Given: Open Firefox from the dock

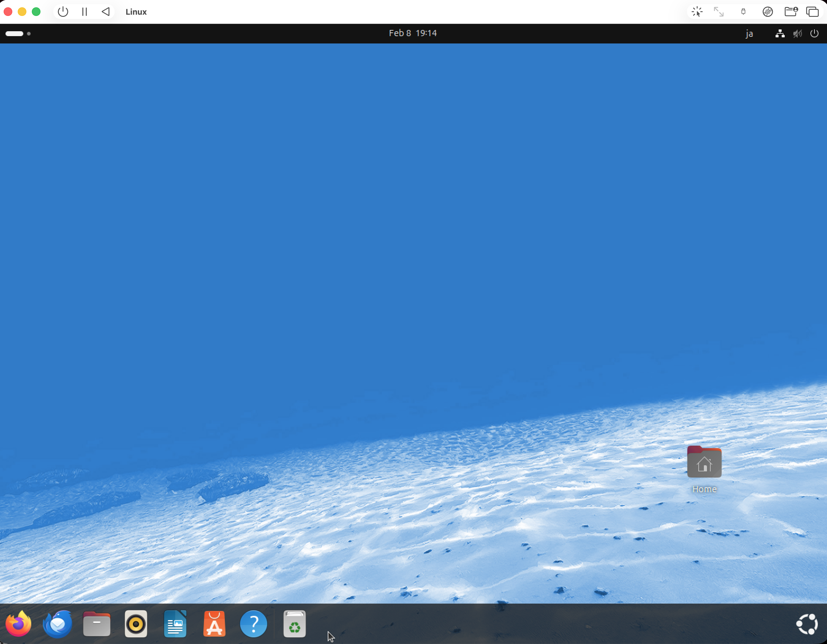Looking at the screenshot, I should coord(18,623).
